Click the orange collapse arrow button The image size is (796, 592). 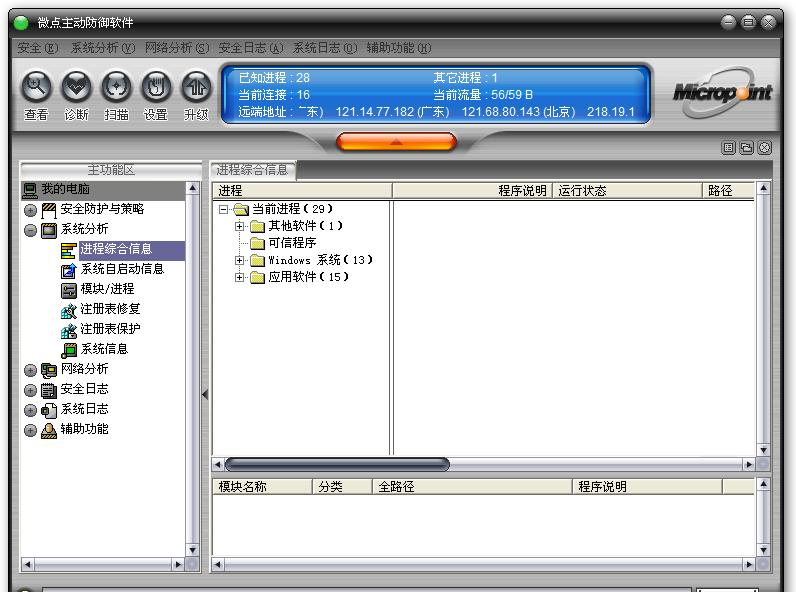coord(396,143)
